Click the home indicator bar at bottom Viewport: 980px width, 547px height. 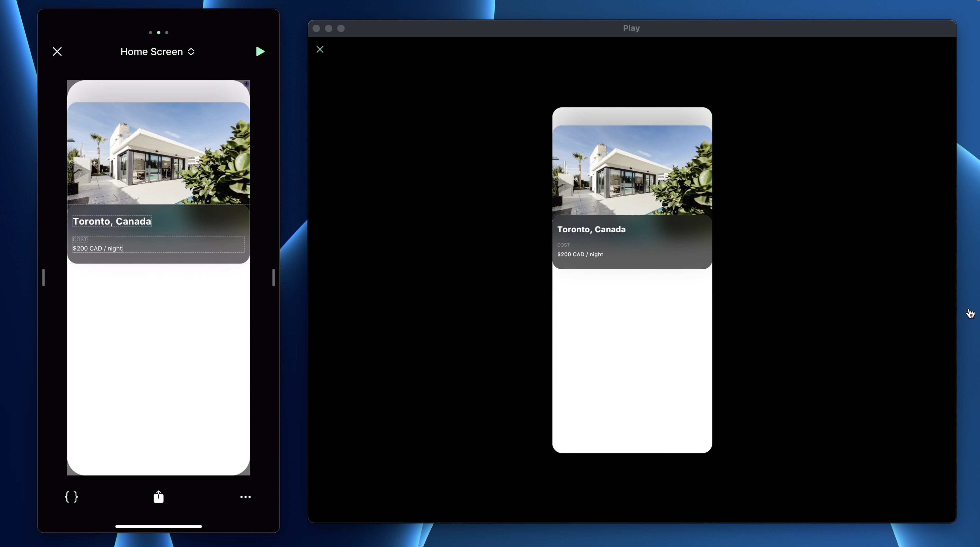(x=158, y=526)
